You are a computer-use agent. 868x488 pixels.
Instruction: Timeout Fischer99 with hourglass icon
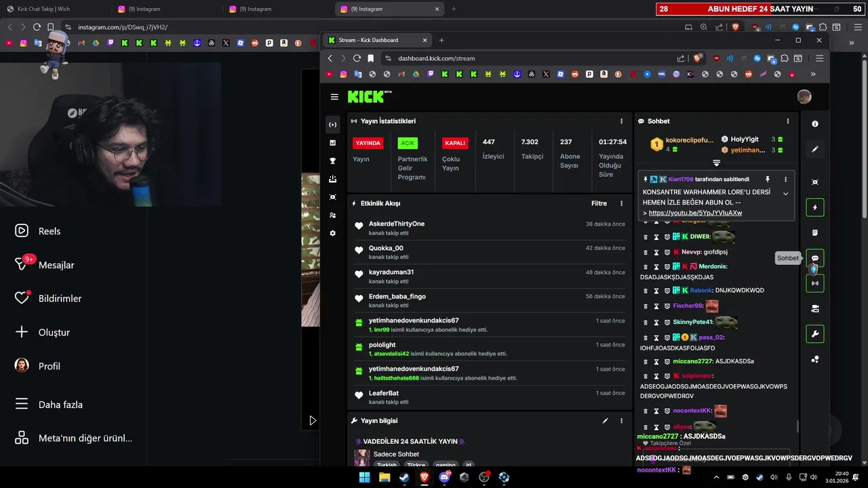tap(656, 306)
